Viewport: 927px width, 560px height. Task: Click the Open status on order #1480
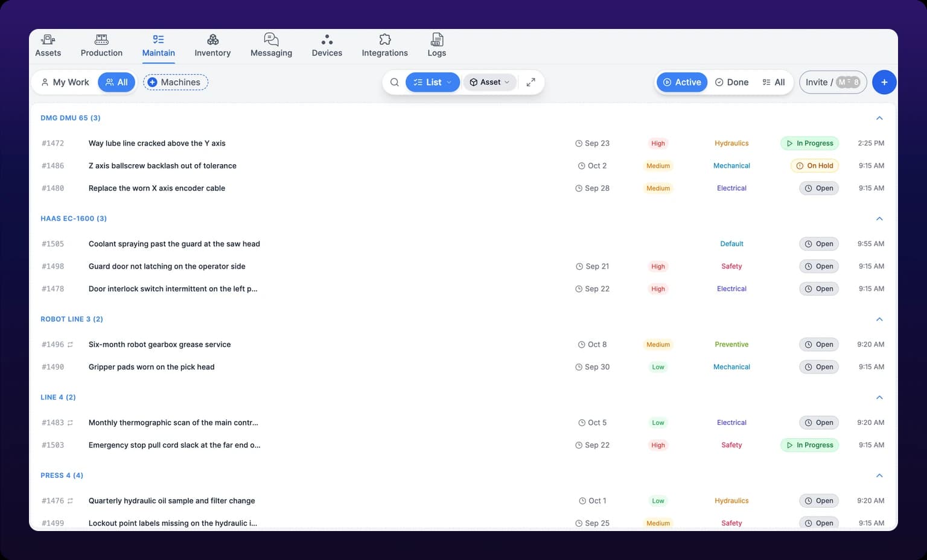(819, 188)
